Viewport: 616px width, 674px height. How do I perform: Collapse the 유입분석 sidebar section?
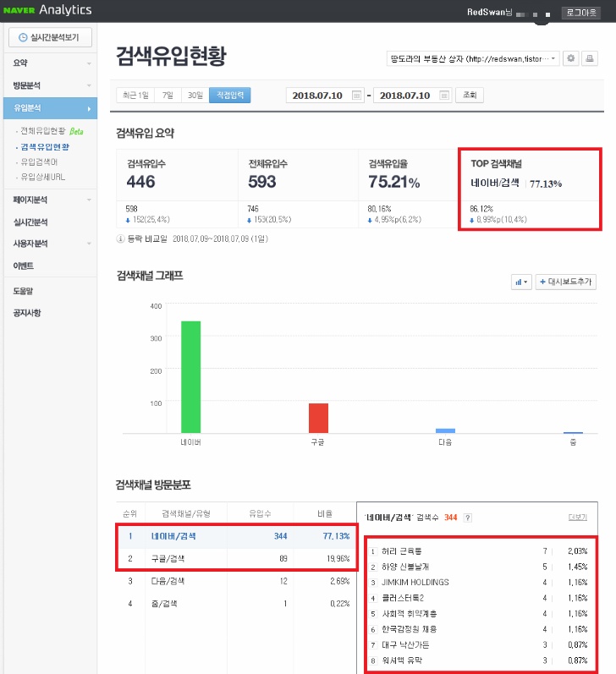point(50,108)
